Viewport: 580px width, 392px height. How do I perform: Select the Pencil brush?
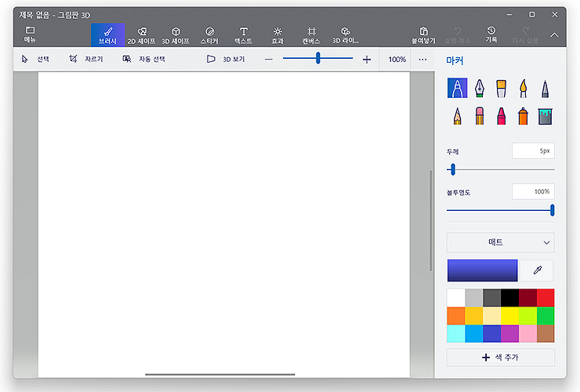point(457,116)
